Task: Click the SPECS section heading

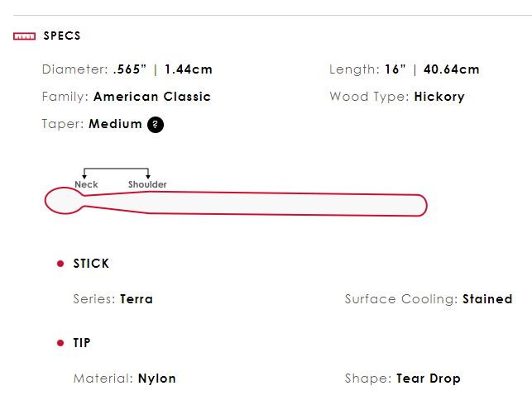Action: [x=62, y=36]
